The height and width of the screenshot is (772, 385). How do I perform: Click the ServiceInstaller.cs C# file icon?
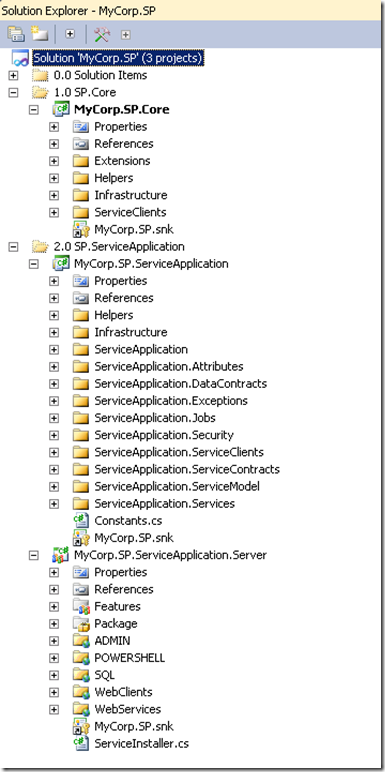click(81, 743)
